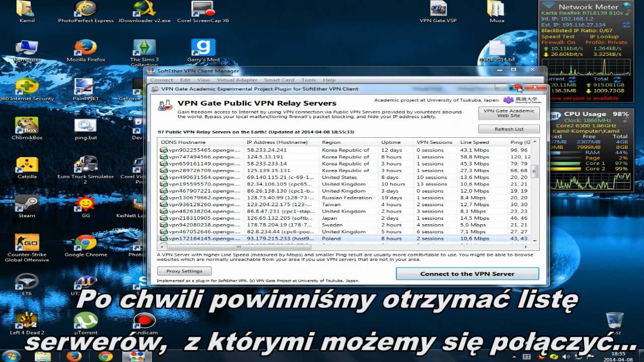Image resolution: width=644 pixels, height=362 pixels.
Task: Open the Tools menu in SoftEther
Action: click(x=308, y=80)
